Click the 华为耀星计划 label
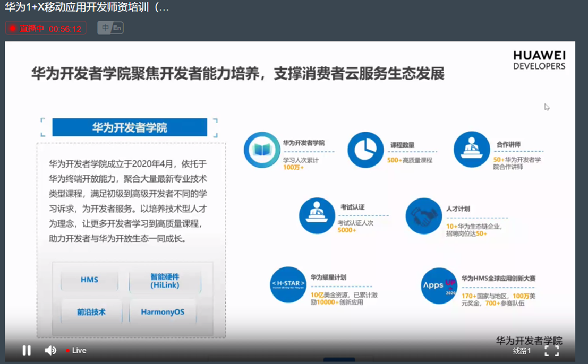The image size is (588, 364). click(328, 278)
